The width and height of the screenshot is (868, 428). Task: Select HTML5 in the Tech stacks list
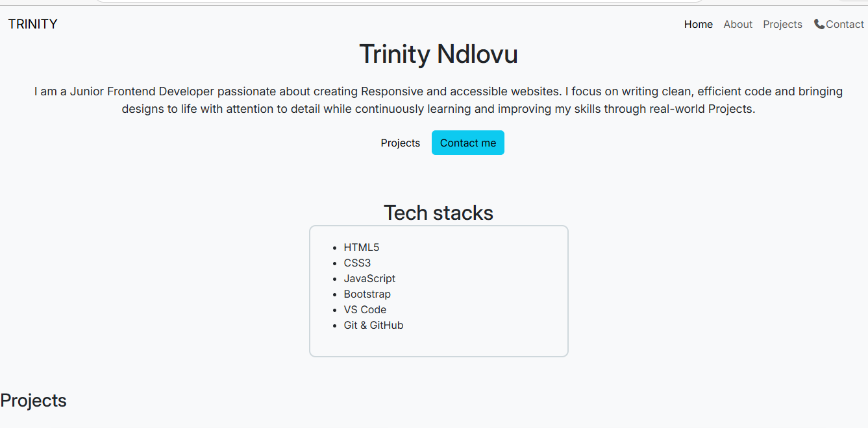[x=362, y=247]
